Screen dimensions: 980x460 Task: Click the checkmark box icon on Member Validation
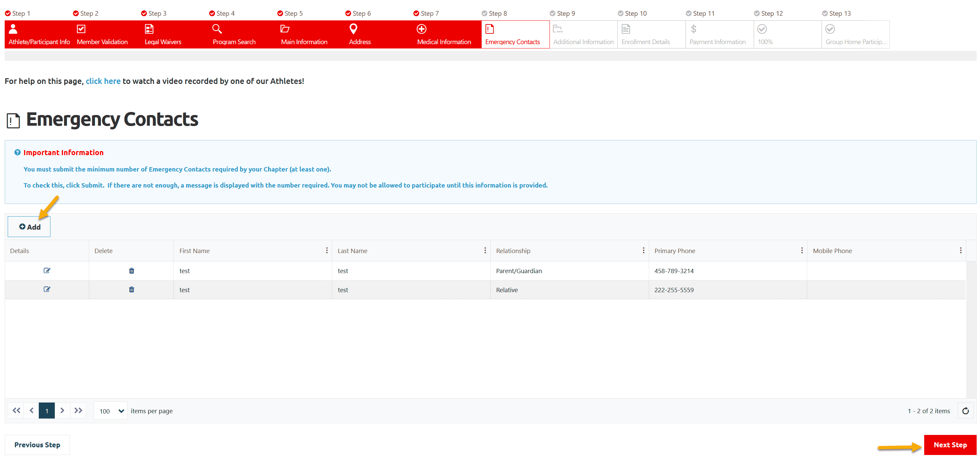[81, 29]
